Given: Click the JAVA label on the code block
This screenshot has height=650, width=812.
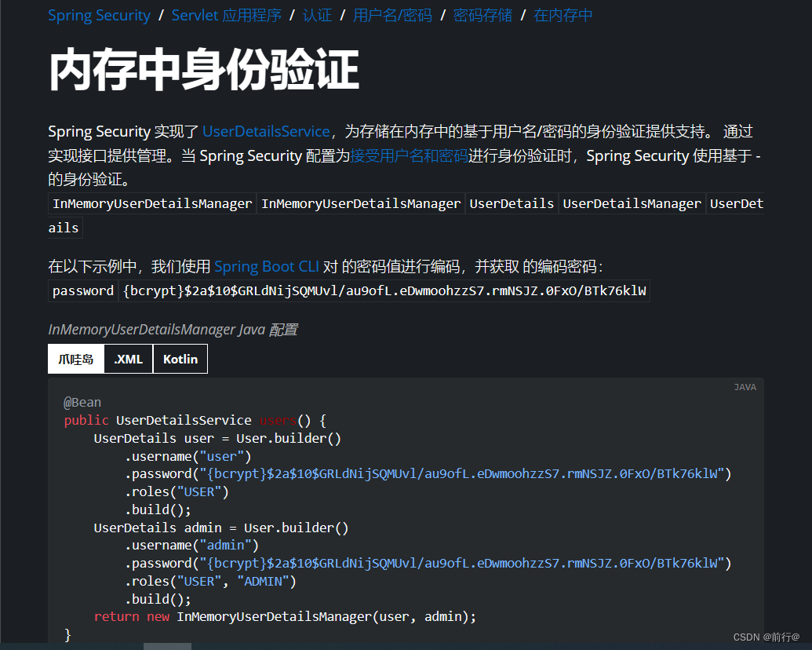Looking at the screenshot, I should click(744, 386).
